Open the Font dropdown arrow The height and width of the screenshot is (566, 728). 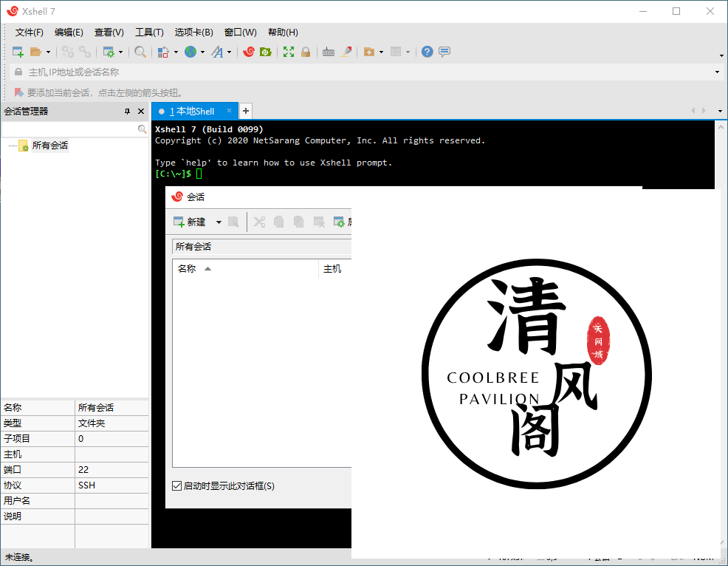230,52
